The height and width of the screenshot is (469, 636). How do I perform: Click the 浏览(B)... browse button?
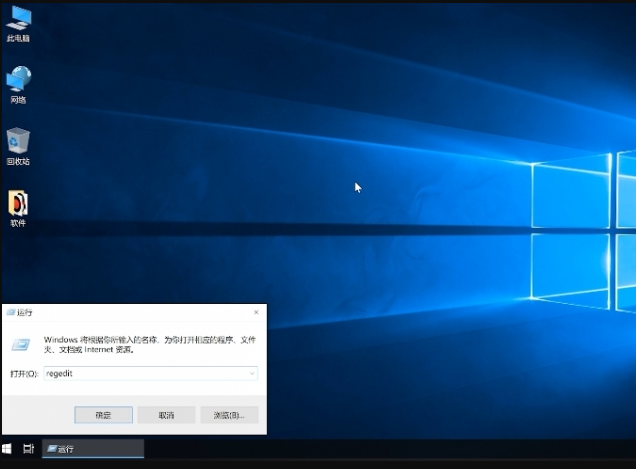pyautogui.click(x=229, y=414)
